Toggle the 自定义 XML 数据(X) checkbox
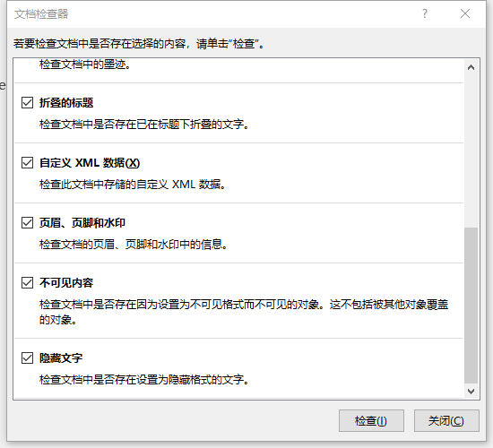Viewport: 493px width, 448px height. (27, 162)
